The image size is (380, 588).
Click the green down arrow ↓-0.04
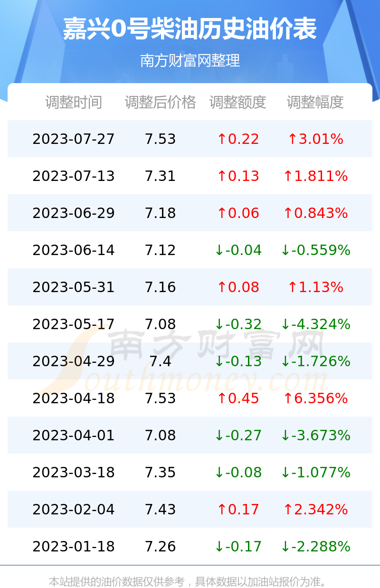238,250
